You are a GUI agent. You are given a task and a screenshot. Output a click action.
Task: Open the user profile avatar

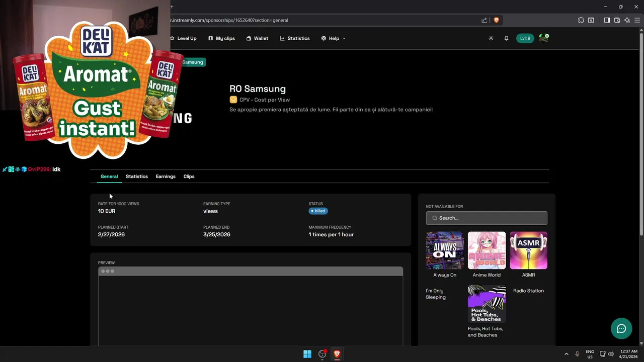click(x=543, y=38)
